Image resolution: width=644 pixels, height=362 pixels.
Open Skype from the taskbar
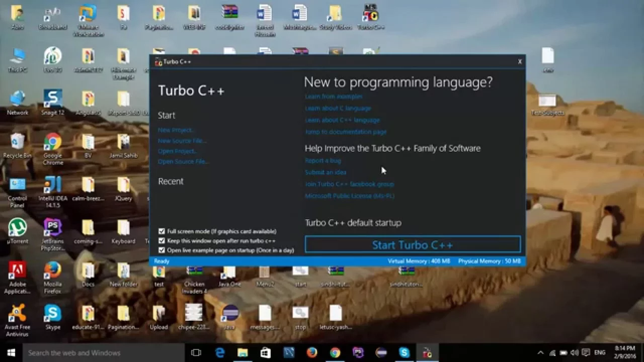pos(404,353)
